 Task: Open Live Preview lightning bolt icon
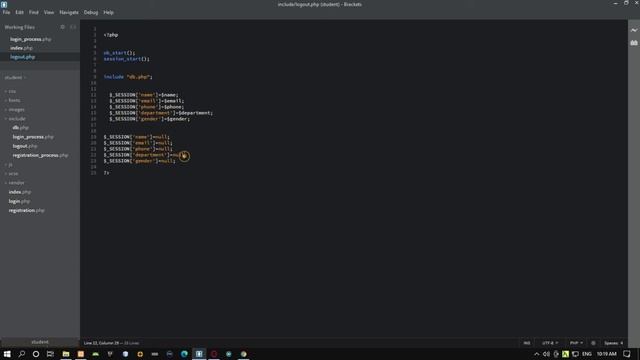tap(633, 30)
